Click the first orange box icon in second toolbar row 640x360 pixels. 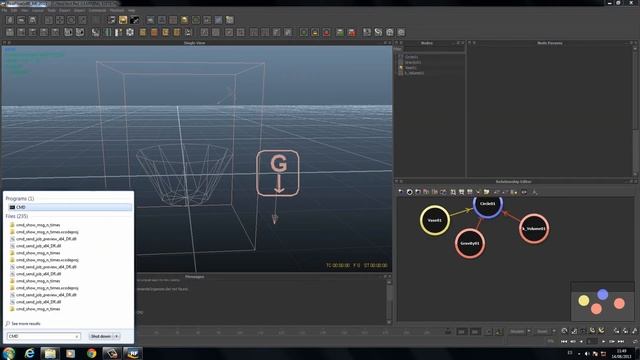pos(143,32)
